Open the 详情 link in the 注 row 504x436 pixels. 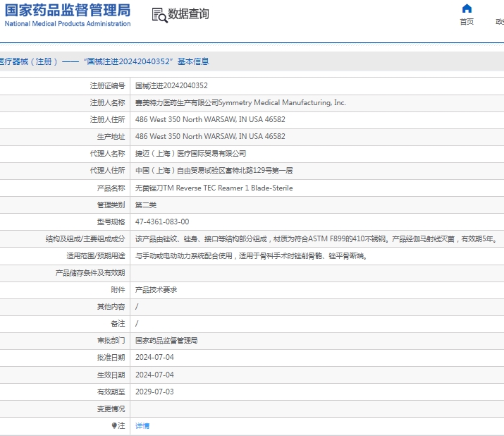(x=142, y=425)
